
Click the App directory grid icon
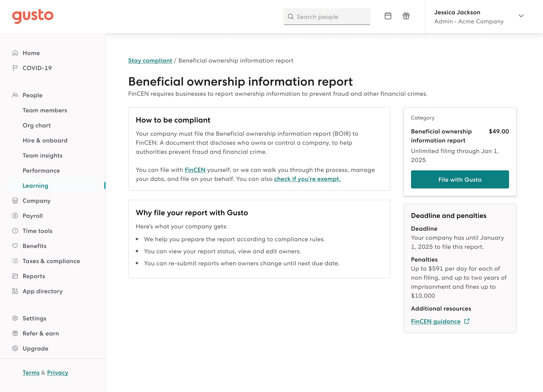15,291
